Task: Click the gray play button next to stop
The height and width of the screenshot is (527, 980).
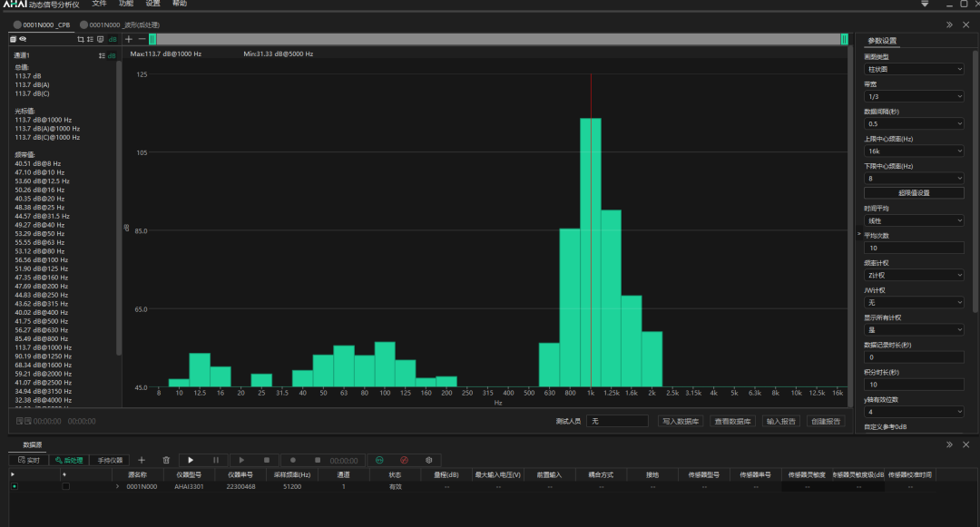Action: [x=241, y=460]
